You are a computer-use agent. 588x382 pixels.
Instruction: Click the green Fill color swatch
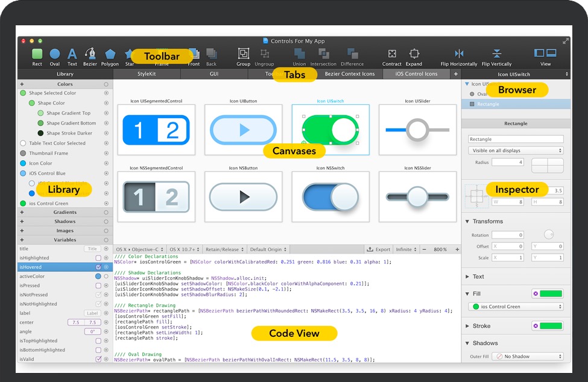click(x=551, y=294)
